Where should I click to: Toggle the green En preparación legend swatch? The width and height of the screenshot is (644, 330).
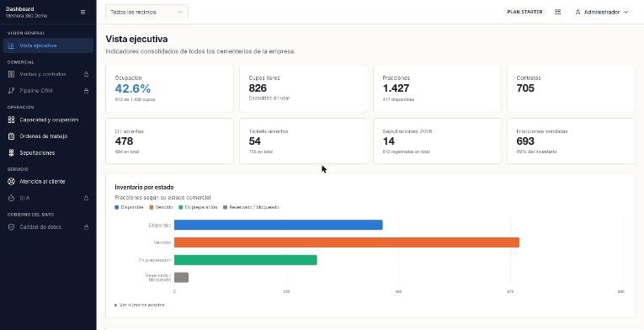[x=181, y=208]
